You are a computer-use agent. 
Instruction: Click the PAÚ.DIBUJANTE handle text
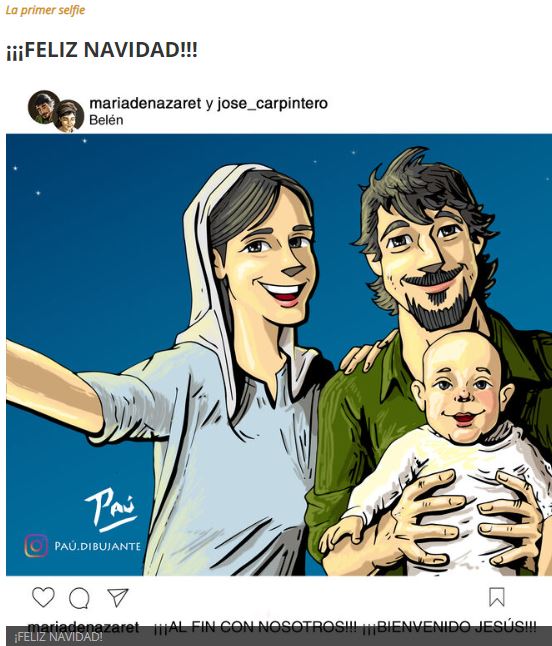click(x=97, y=546)
